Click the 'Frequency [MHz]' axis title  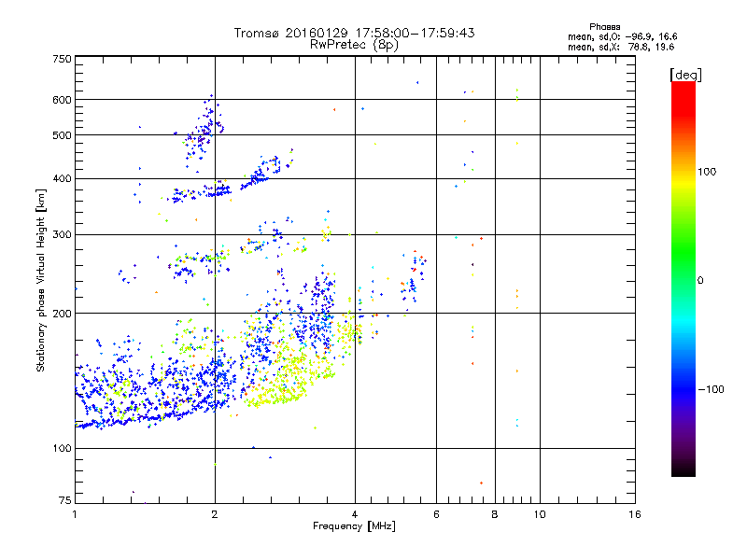coord(354,526)
